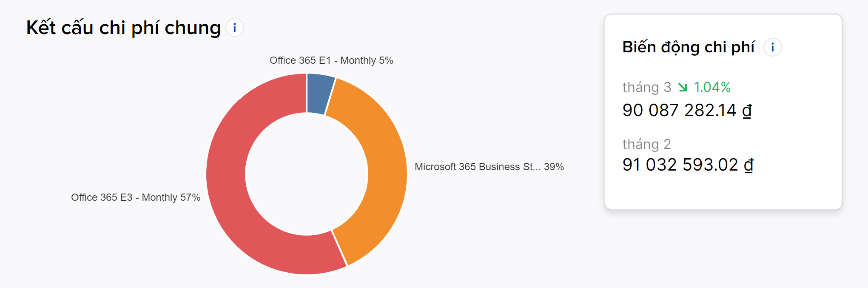Click the Office 365 E1 - Monthly 5% label
Viewport: 868px width, 288px height.
[x=331, y=60]
